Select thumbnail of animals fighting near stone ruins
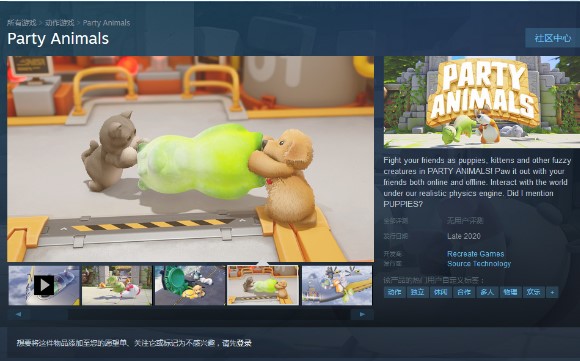The width and height of the screenshot is (580, 361). 117,285
